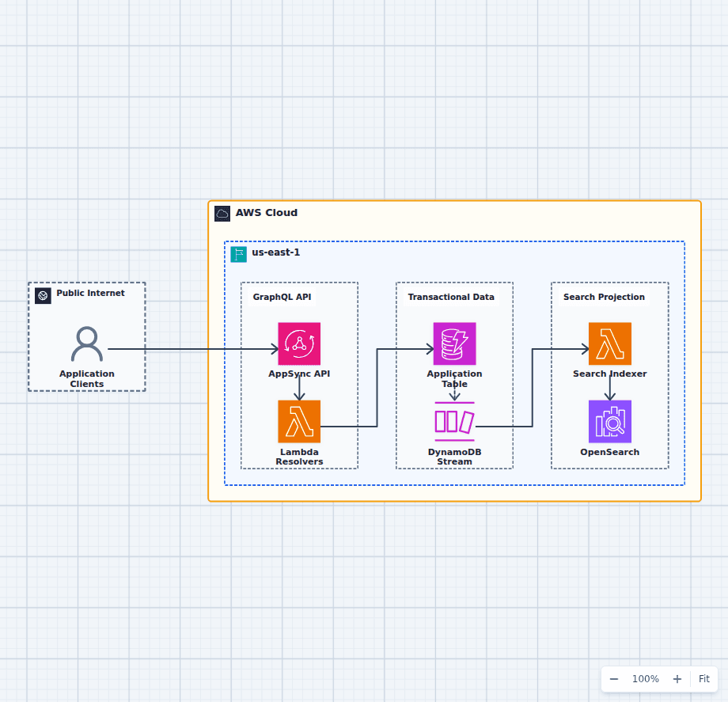Click the OpenSearch text label
This screenshot has width=728, height=702.
click(610, 452)
